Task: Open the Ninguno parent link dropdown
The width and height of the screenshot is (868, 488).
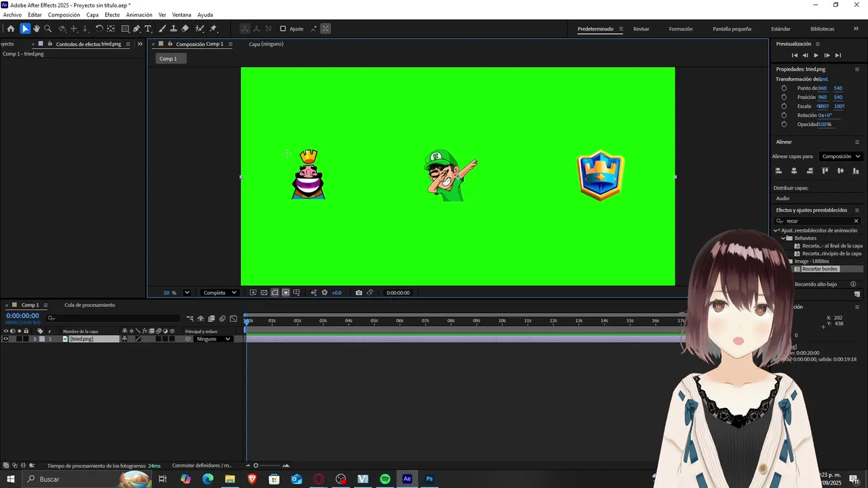Action: pos(212,339)
